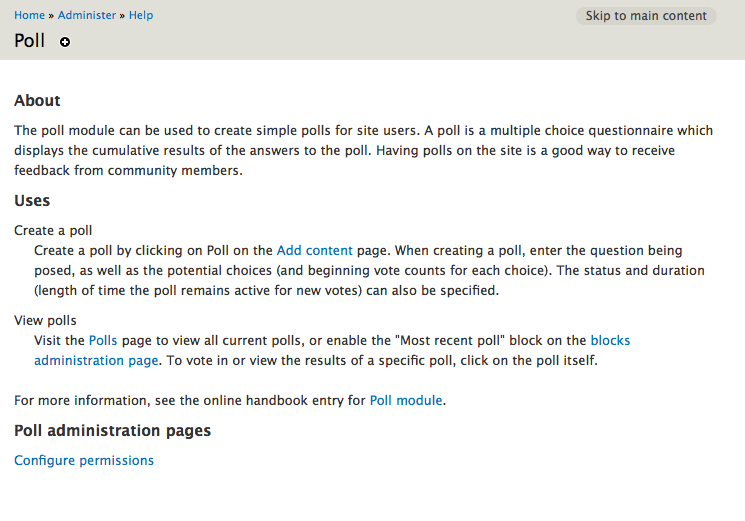Select the View polls term label
This screenshot has height=521, width=745.
(45, 321)
